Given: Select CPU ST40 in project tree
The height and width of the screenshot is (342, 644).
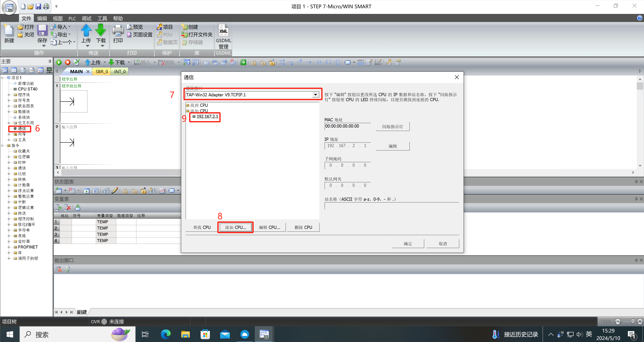Looking at the screenshot, I should click(28, 89).
